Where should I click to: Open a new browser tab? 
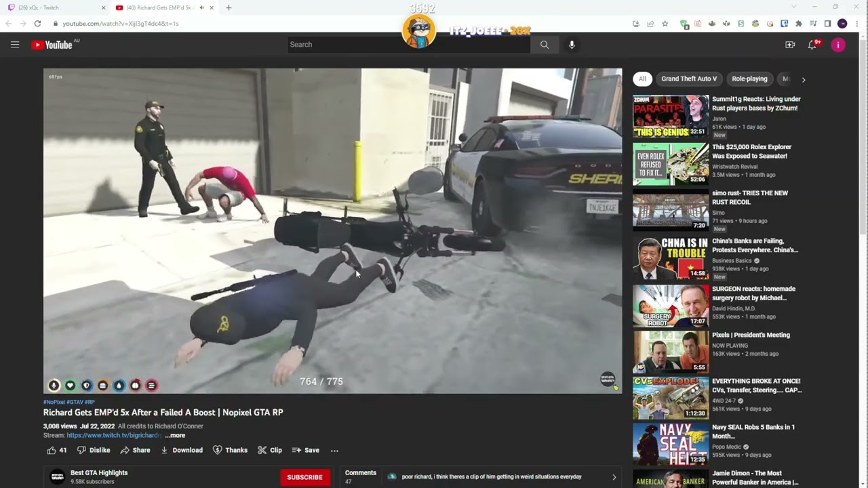click(x=229, y=7)
